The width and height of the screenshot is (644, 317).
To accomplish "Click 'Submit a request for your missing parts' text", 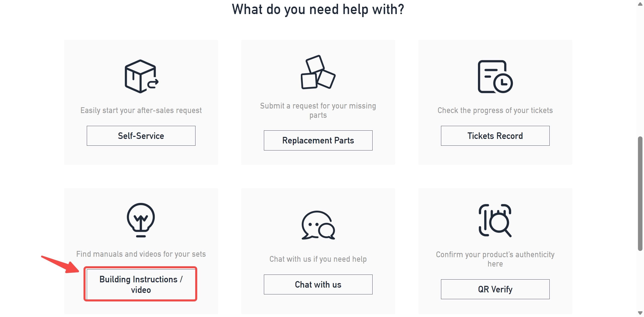I will pyautogui.click(x=318, y=111).
